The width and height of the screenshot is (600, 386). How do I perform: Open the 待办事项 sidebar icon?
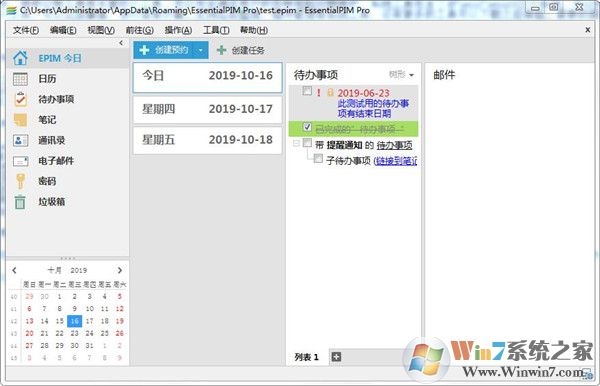click(x=20, y=99)
